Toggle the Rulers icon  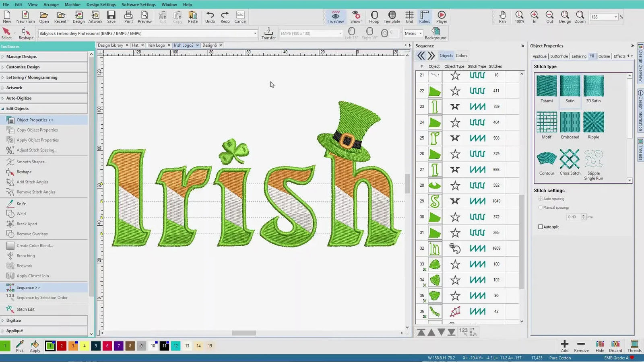point(424,17)
